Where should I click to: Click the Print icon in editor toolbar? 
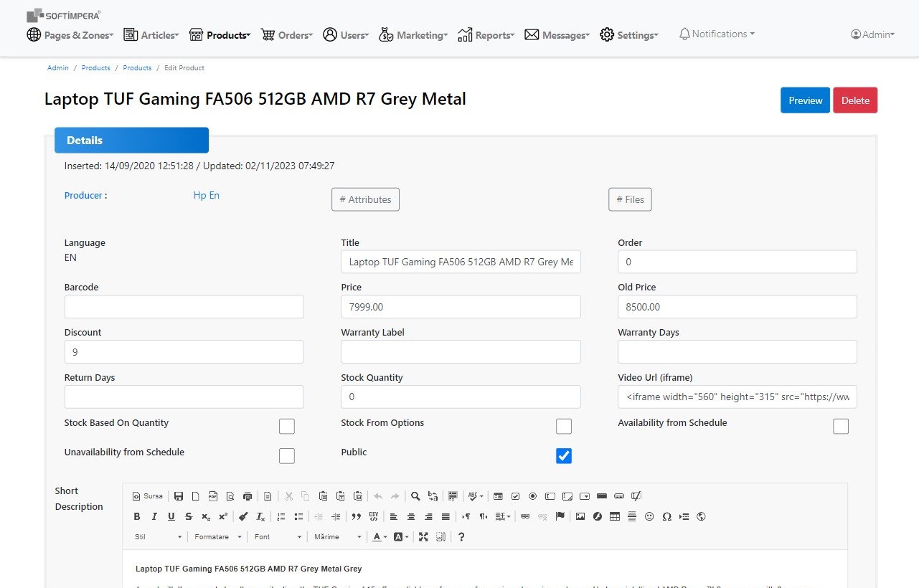(248, 496)
